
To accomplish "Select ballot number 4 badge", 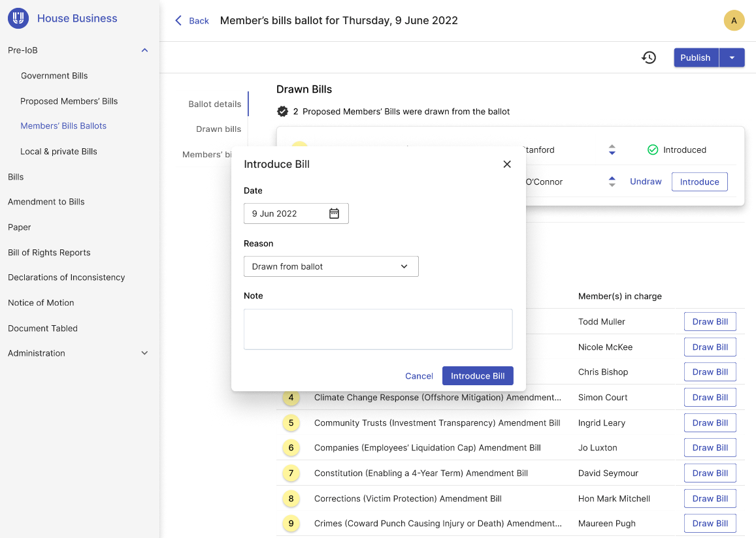I will tap(291, 398).
